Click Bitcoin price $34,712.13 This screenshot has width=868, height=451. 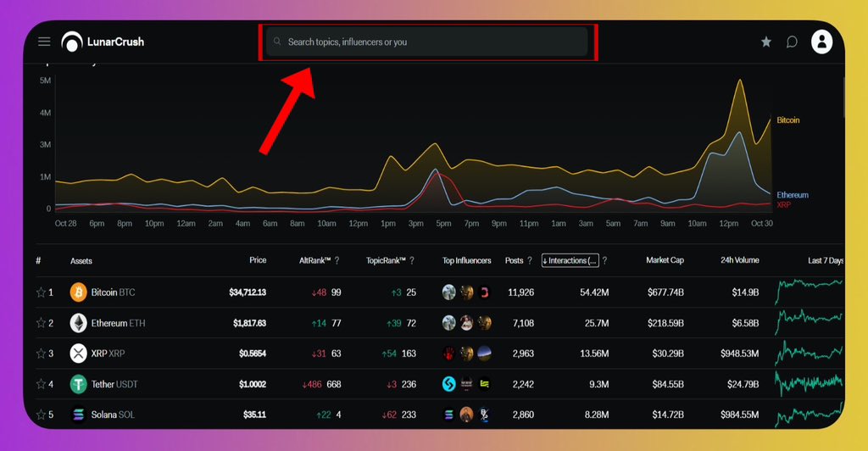point(248,292)
